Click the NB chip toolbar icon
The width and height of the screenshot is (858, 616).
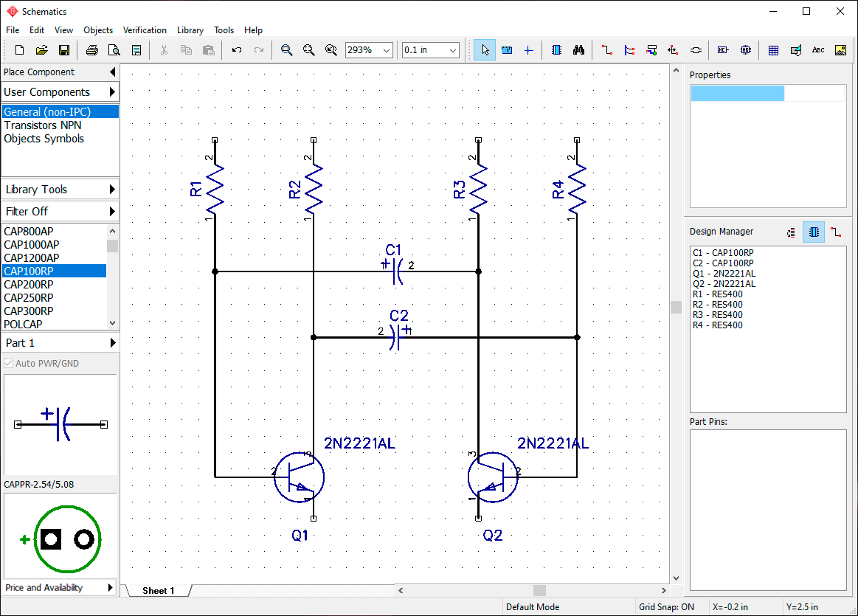pos(745,49)
